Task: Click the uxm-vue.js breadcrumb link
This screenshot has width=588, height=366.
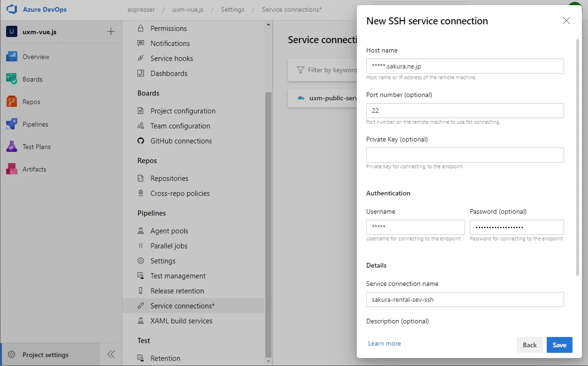Action: pyautogui.click(x=188, y=9)
